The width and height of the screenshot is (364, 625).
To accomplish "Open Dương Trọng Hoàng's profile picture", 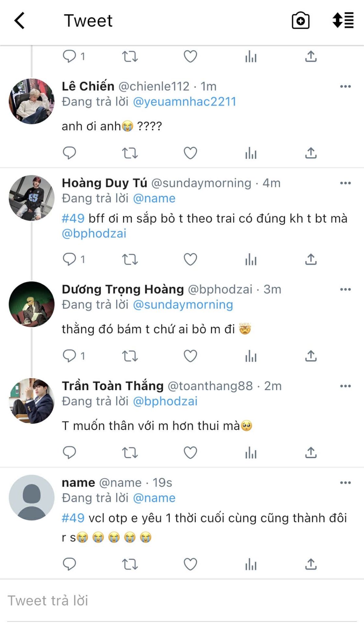I will [x=32, y=304].
